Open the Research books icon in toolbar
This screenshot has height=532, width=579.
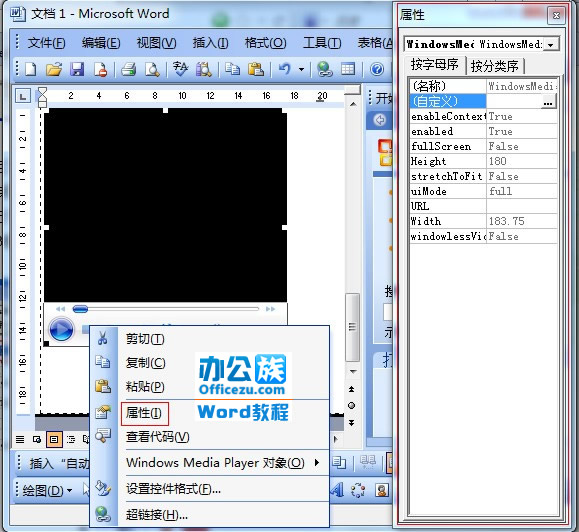[203, 69]
